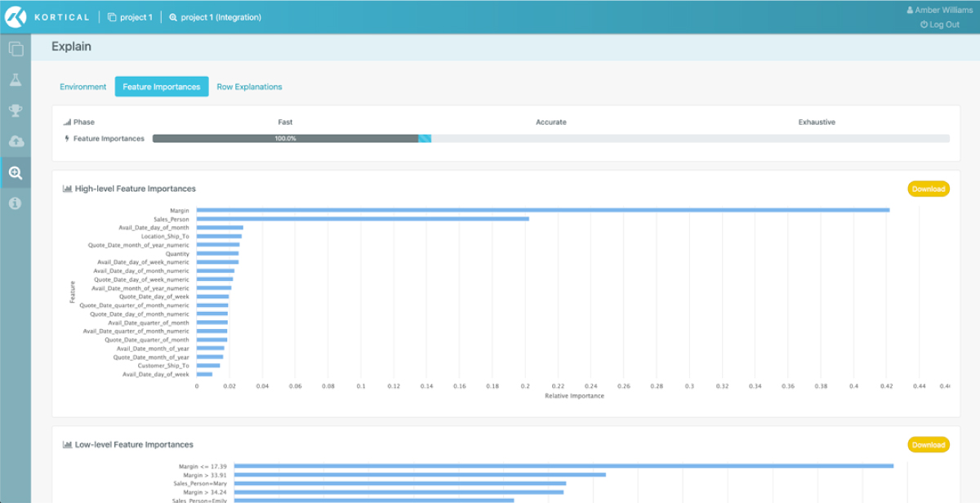Open the info sidebar icon
The width and height of the screenshot is (980, 503).
tap(16, 203)
